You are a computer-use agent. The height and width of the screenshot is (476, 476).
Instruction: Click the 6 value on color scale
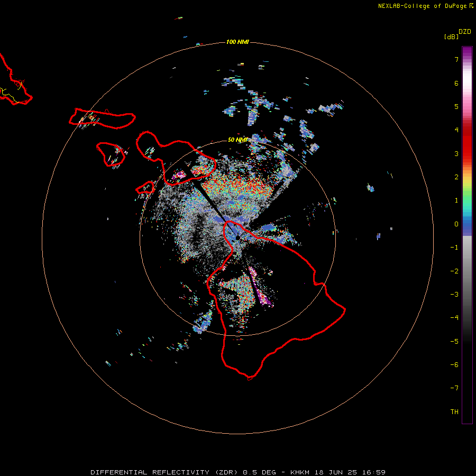coord(456,83)
